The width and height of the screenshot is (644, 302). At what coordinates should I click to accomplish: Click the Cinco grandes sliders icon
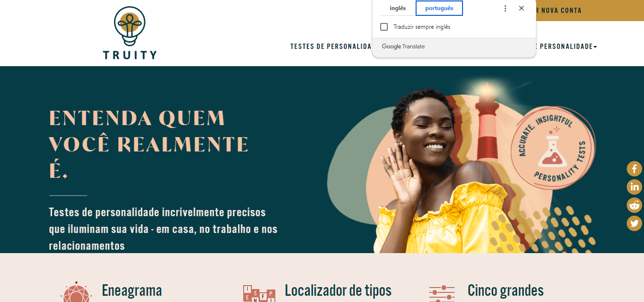pyautogui.click(x=442, y=293)
